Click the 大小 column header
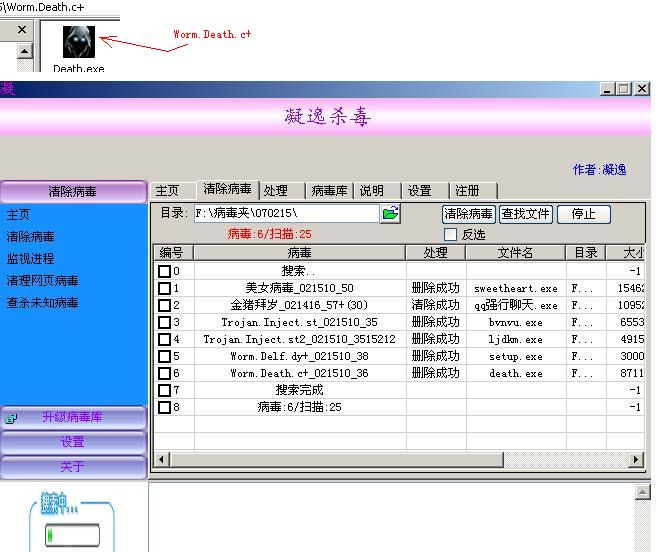The height and width of the screenshot is (552, 664). coord(625,253)
